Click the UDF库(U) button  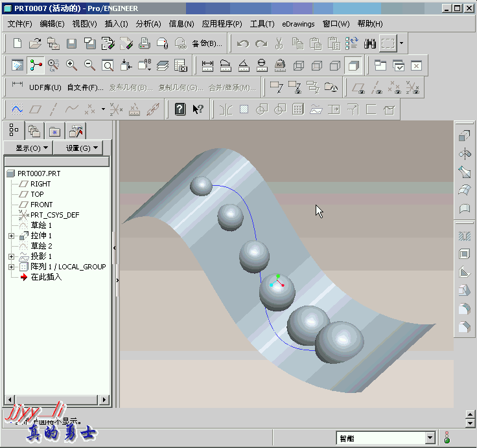[x=45, y=88]
